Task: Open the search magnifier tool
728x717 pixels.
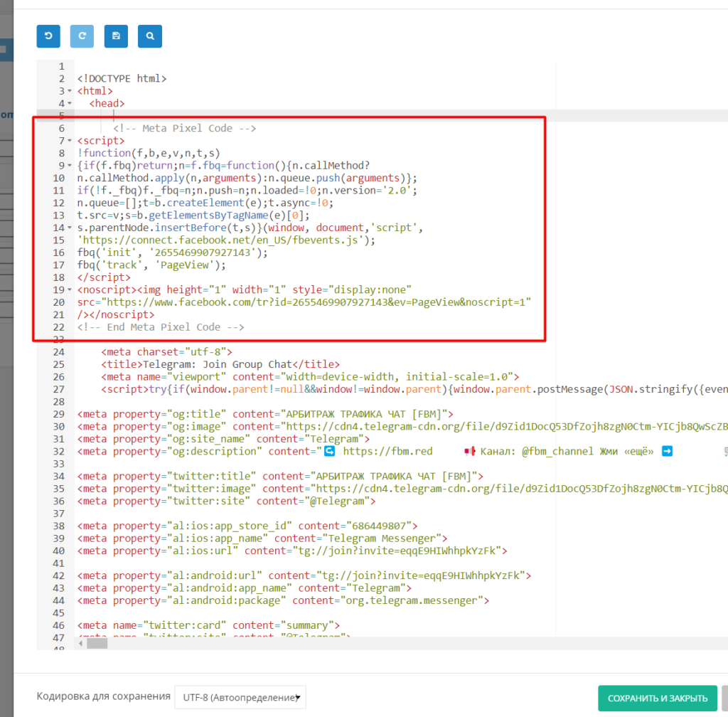Action: pos(150,36)
